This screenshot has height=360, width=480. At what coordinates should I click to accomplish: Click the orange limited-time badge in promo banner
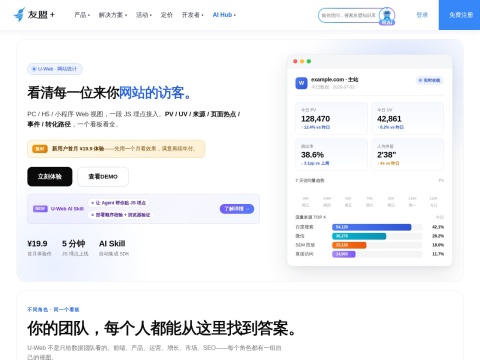[x=40, y=149]
